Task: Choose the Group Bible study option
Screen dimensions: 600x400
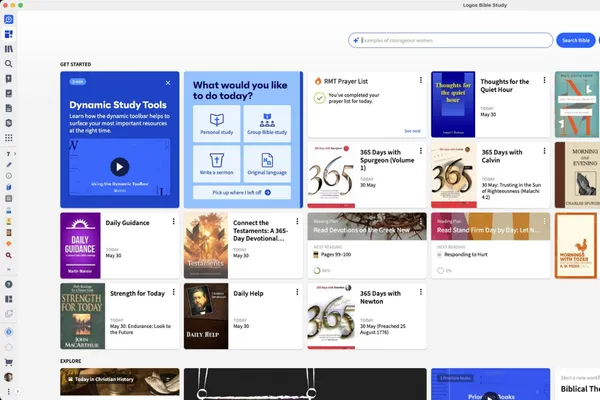Action: 267,124
